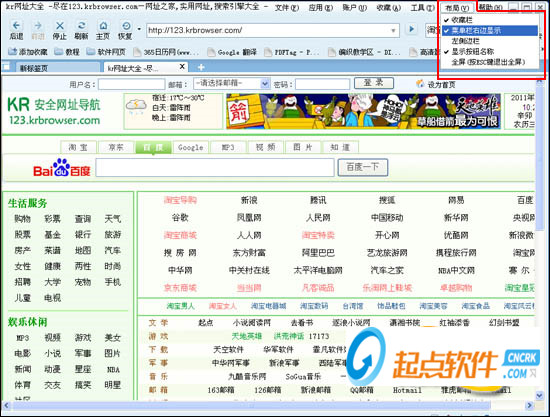Open the 凤凰网 link
This screenshot has width=550, height=417.
tap(249, 218)
